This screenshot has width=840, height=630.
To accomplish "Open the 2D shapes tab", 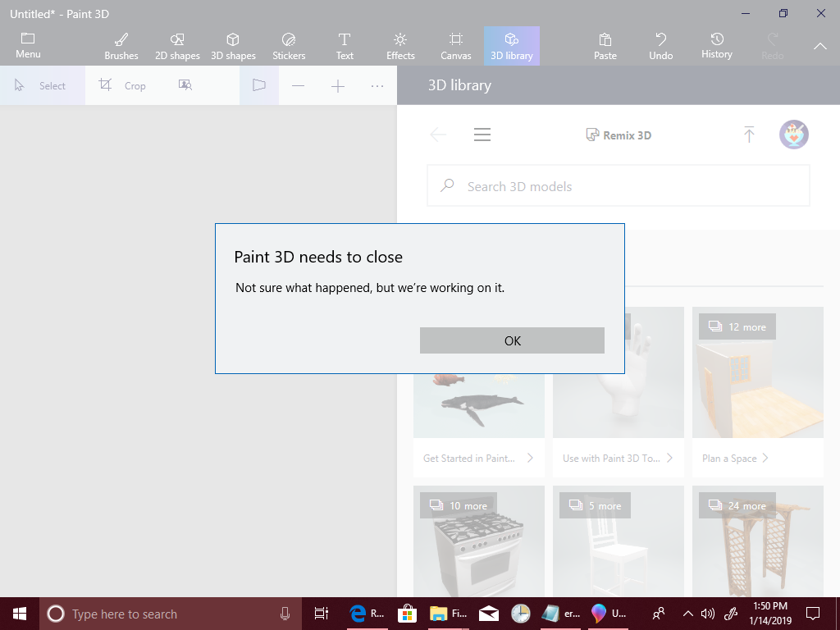I will 177,46.
